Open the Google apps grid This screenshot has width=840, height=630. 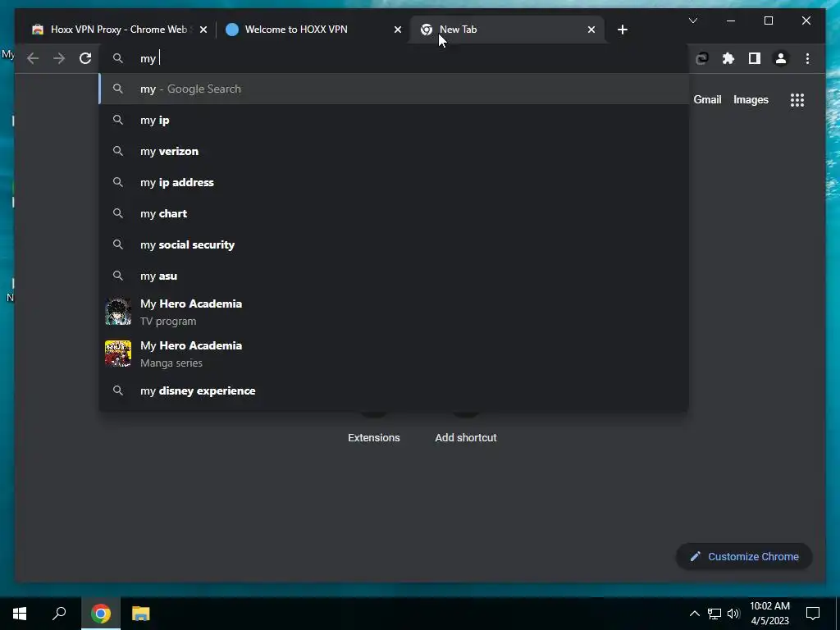(797, 100)
